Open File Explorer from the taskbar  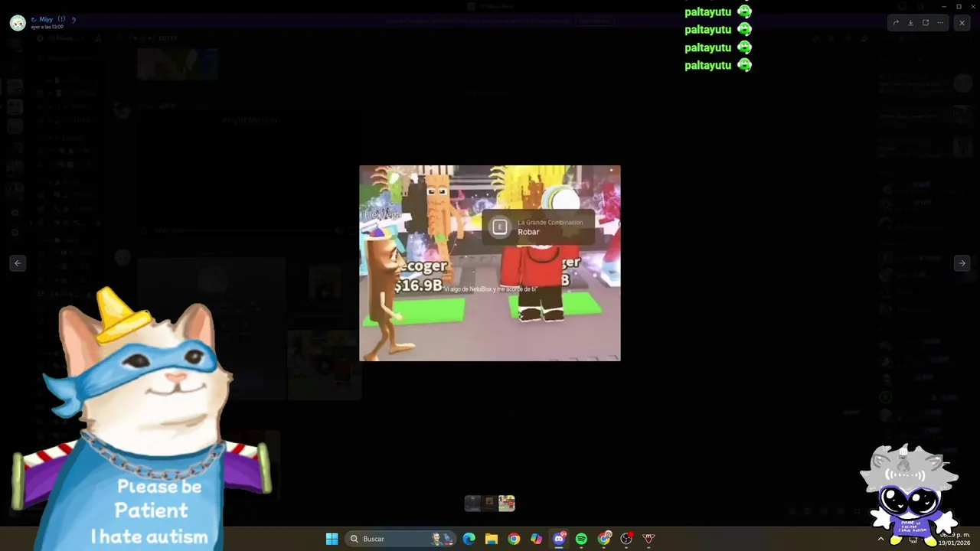coord(492,539)
